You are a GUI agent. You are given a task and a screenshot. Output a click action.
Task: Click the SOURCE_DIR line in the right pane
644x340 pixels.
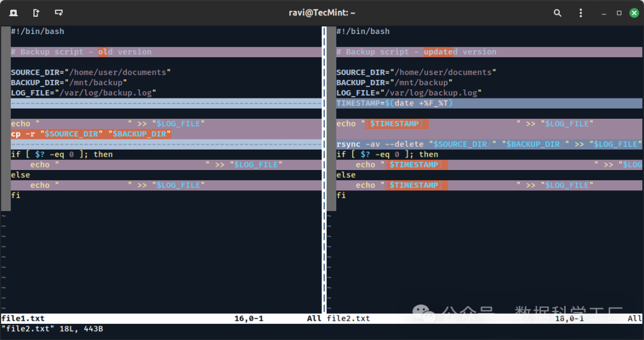(x=416, y=72)
